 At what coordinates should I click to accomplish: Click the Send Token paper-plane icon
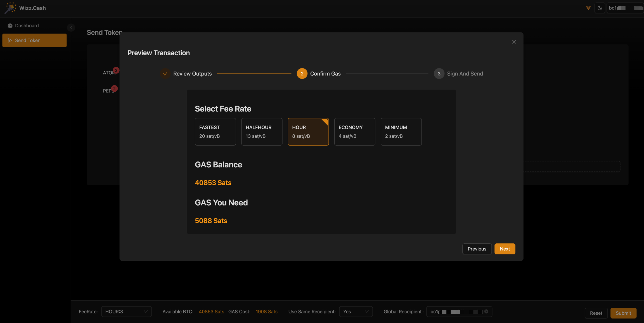(10, 41)
